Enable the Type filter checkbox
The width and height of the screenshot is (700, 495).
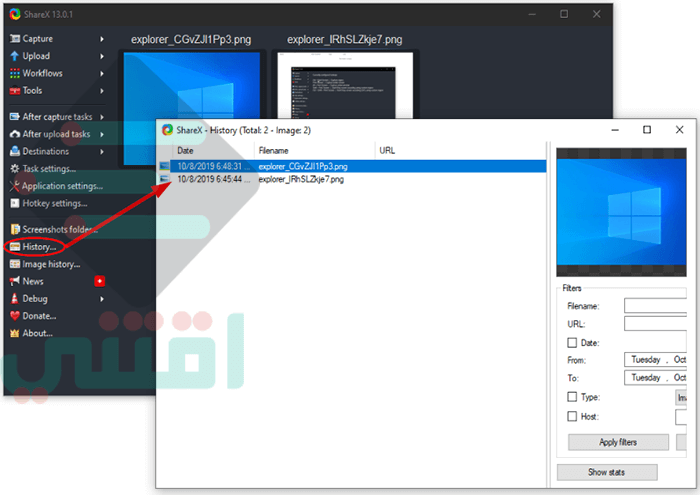pos(572,397)
